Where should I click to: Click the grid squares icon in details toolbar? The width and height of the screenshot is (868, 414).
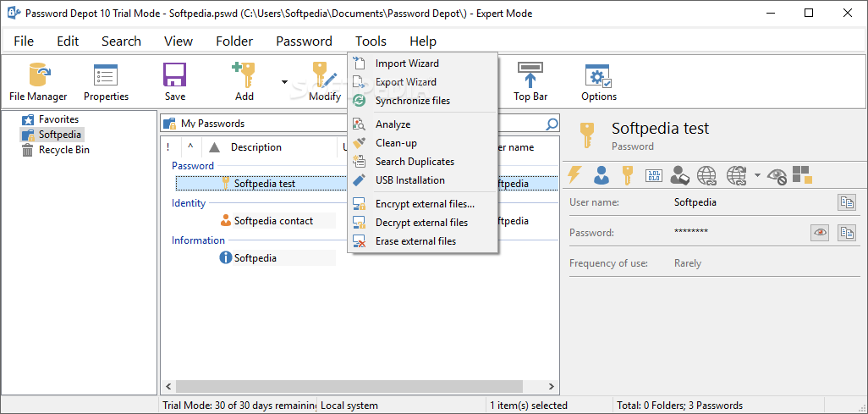[x=802, y=174]
